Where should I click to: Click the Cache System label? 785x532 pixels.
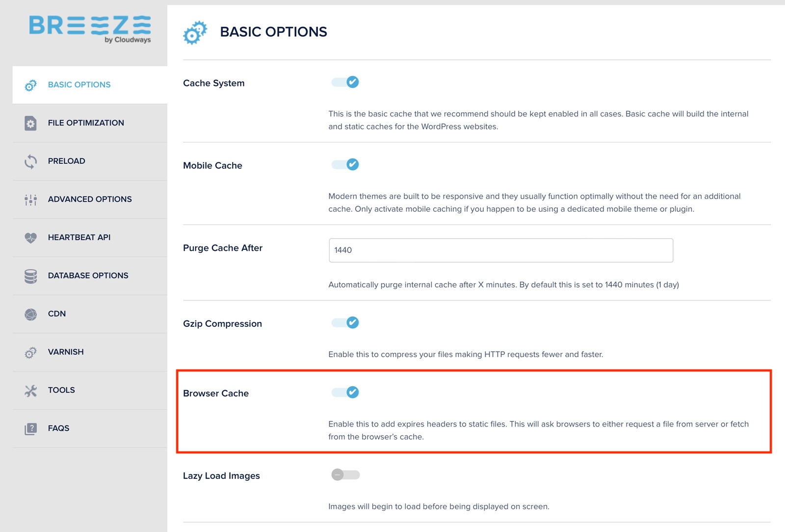213,83
